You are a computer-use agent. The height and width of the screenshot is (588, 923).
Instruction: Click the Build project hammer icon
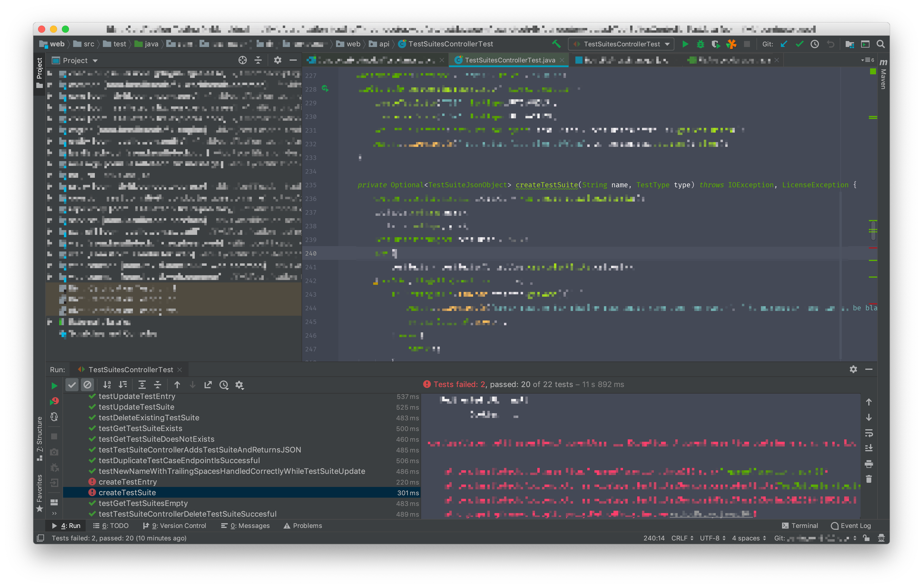point(556,44)
